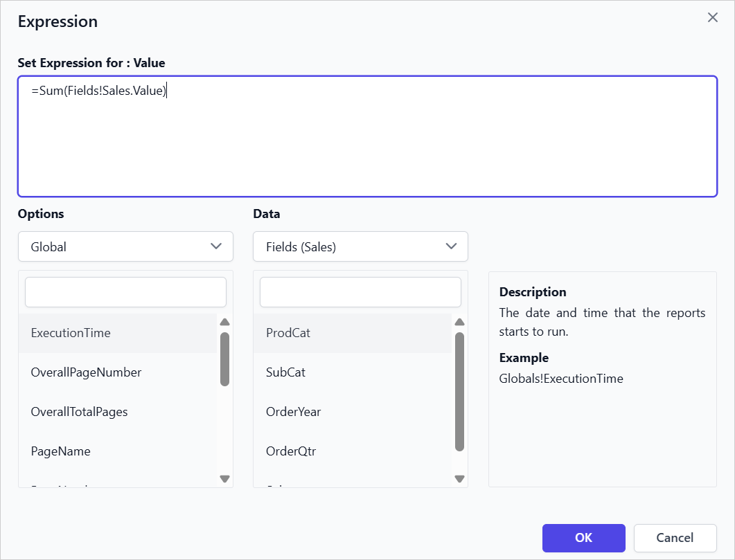735x560 pixels.
Task: Confirm the expression with OK
Action: tap(583, 538)
